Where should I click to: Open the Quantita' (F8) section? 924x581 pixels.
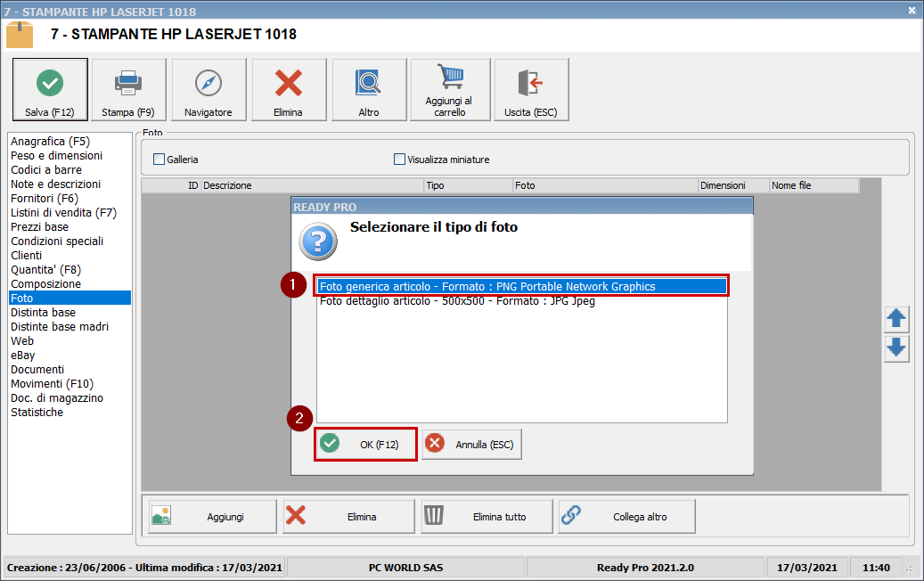(x=46, y=270)
